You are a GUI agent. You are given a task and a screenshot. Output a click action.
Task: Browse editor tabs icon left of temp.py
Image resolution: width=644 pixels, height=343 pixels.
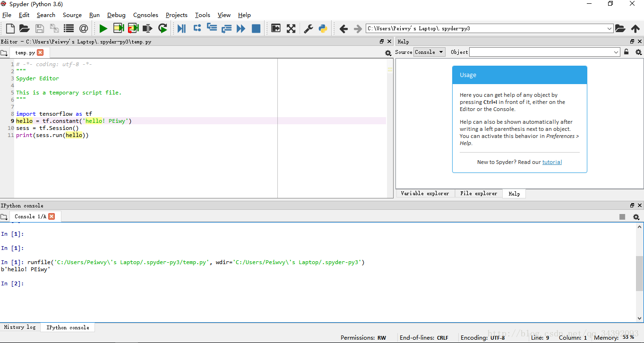(4, 53)
